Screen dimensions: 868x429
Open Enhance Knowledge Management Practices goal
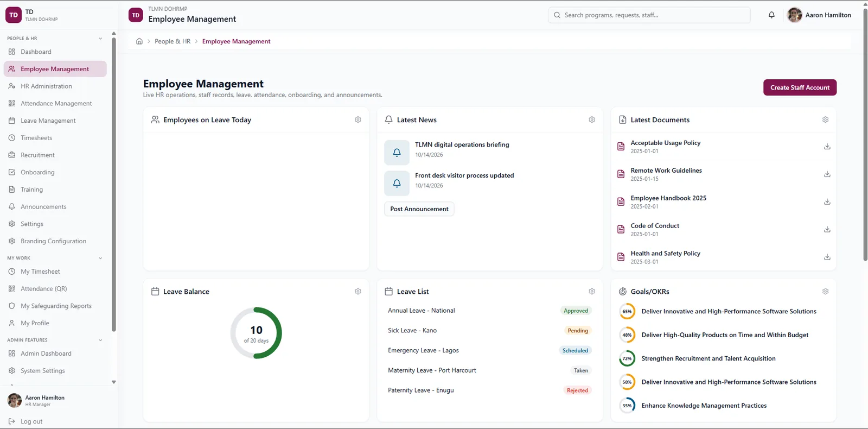click(704, 406)
